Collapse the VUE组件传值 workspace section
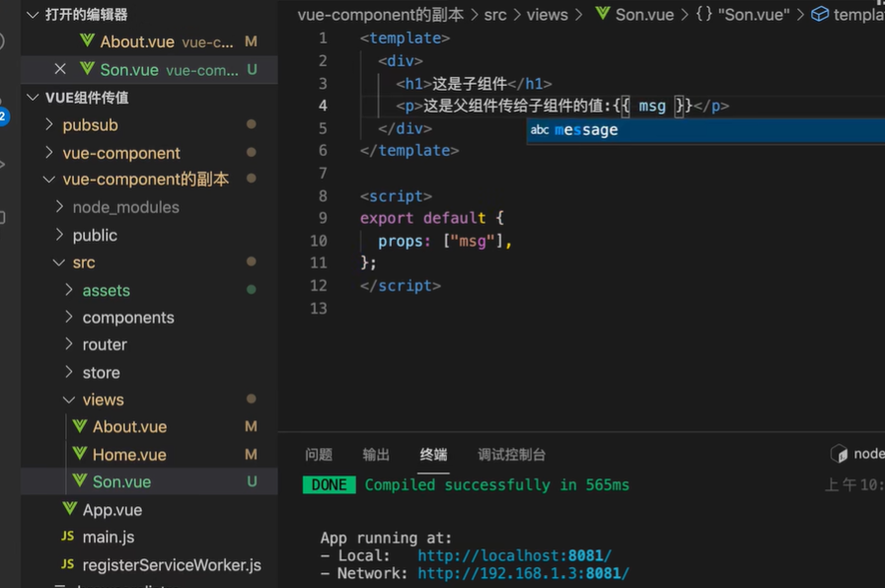 point(33,98)
